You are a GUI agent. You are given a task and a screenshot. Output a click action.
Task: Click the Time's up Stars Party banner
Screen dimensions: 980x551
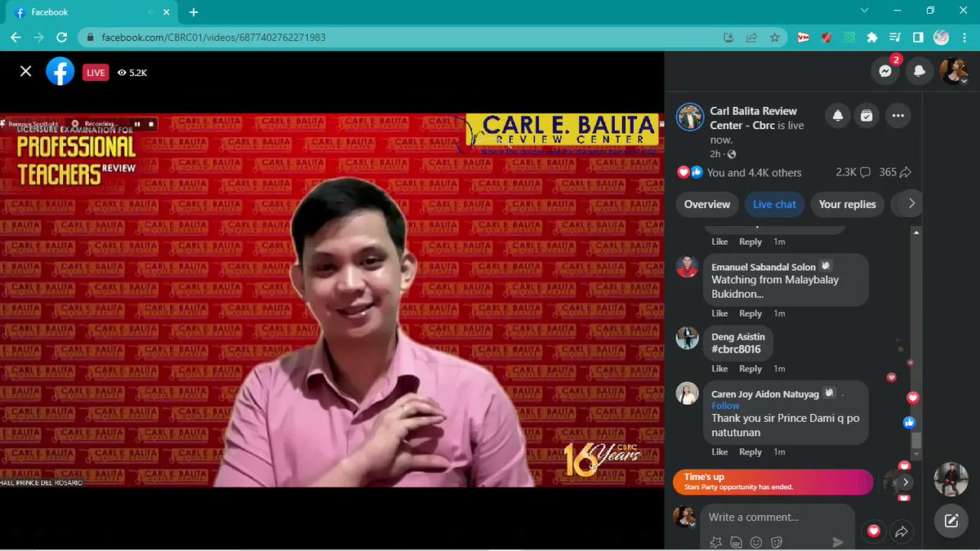[x=773, y=482]
